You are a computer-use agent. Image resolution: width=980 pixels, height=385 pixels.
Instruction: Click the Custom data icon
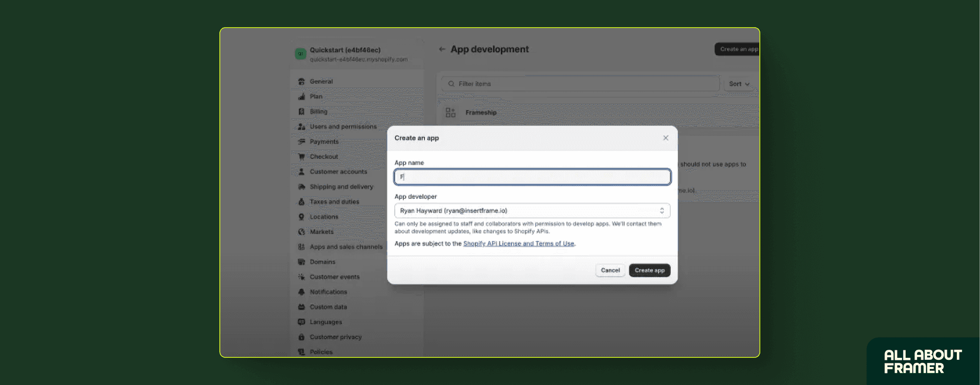pos(302,307)
